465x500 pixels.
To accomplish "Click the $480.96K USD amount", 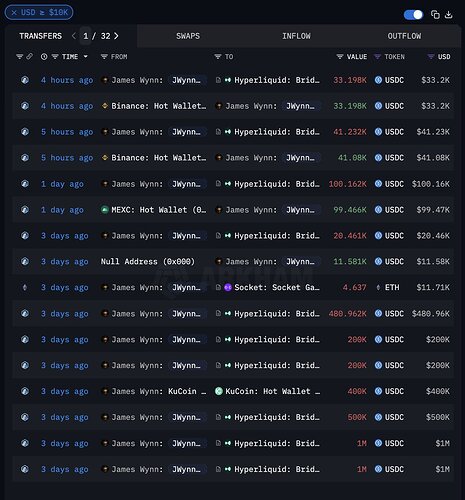I will pyautogui.click(x=430, y=314).
